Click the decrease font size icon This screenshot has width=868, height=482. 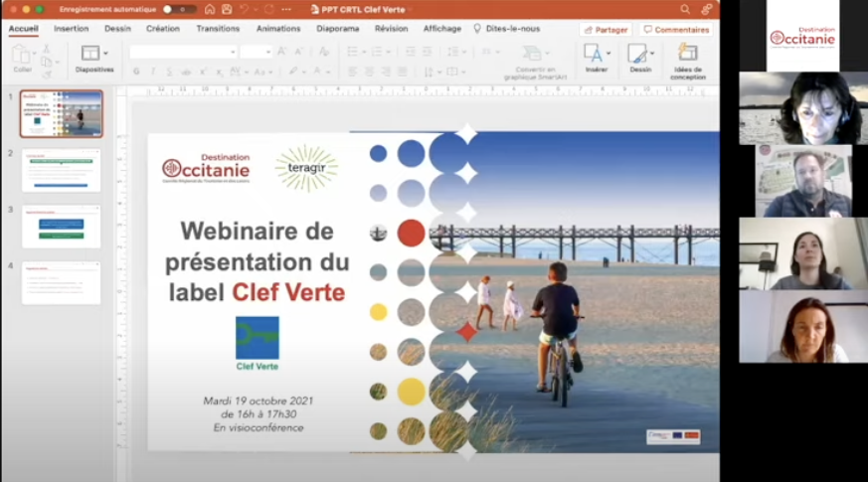pyautogui.click(x=299, y=52)
